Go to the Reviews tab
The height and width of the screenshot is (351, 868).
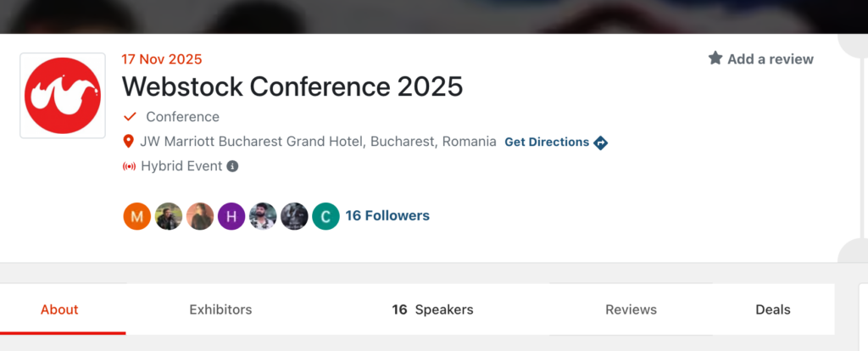[631, 309]
